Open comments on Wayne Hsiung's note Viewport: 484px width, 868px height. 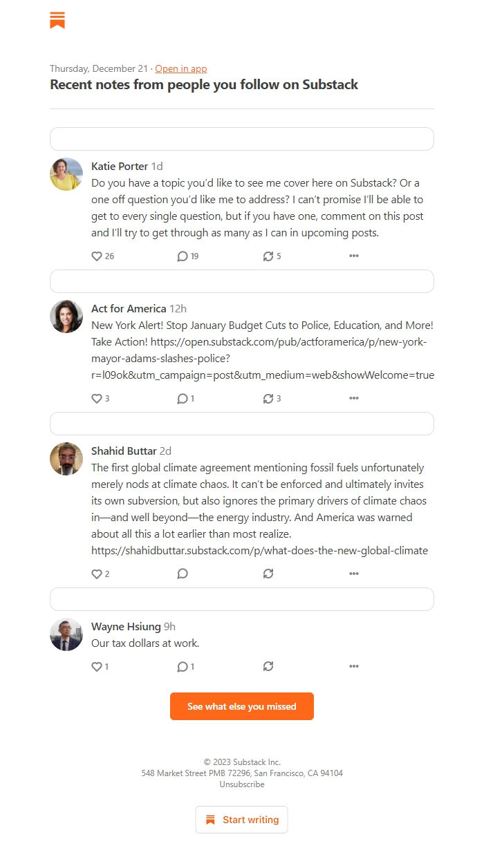pos(182,666)
